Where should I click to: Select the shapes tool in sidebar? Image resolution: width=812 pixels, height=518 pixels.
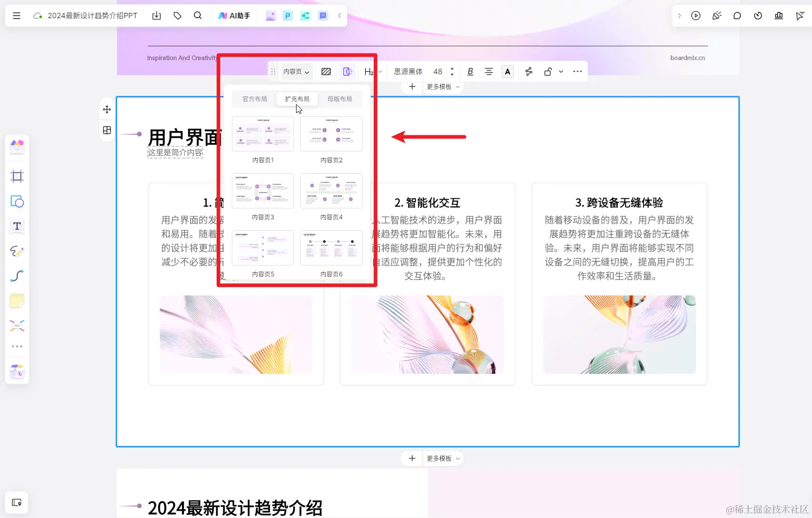click(17, 201)
